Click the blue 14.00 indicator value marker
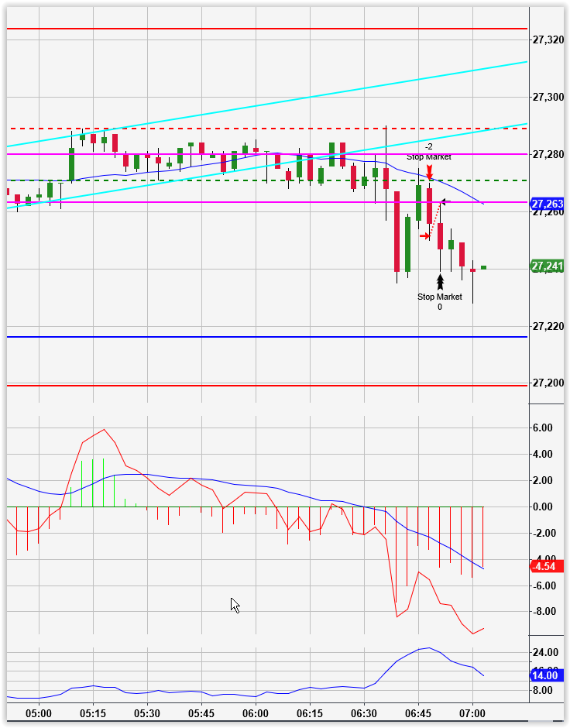Screen dimensions: 570x728 click(x=546, y=675)
